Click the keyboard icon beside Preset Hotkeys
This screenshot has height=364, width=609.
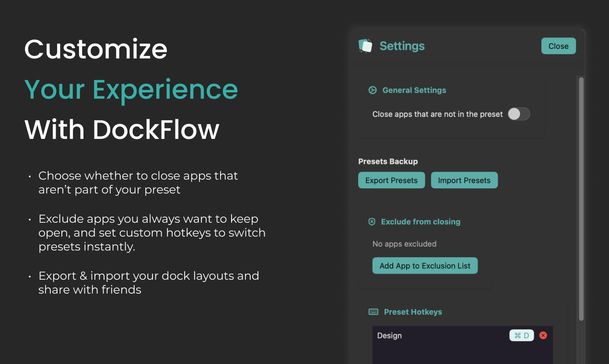pyautogui.click(x=373, y=312)
